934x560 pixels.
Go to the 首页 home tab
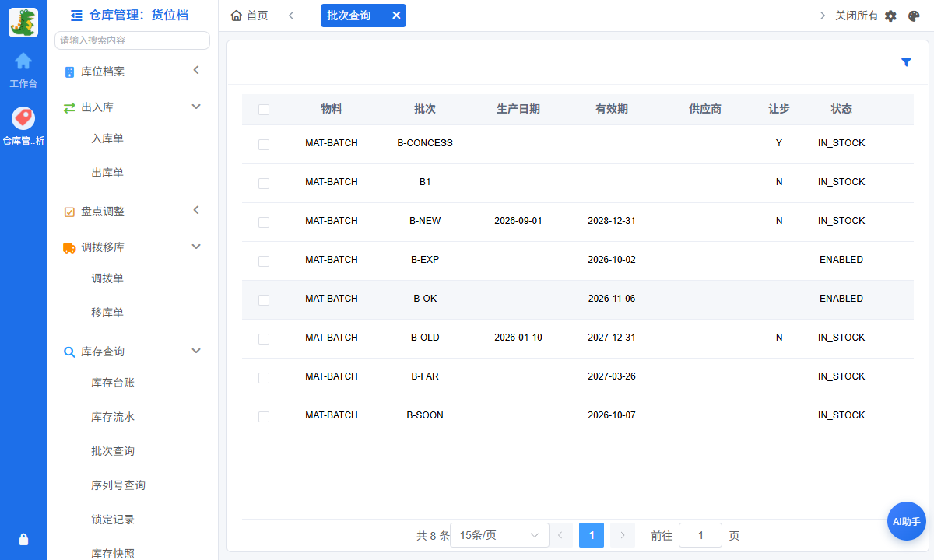tap(250, 16)
